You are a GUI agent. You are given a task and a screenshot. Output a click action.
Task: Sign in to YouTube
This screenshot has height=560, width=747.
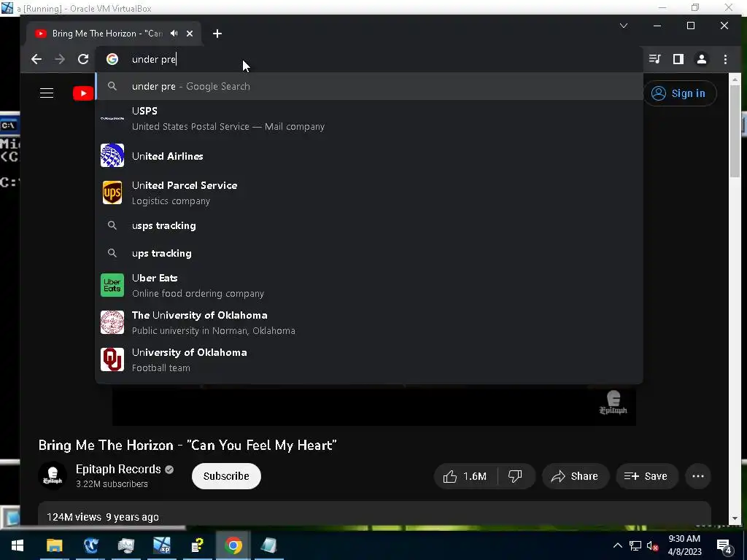click(679, 93)
